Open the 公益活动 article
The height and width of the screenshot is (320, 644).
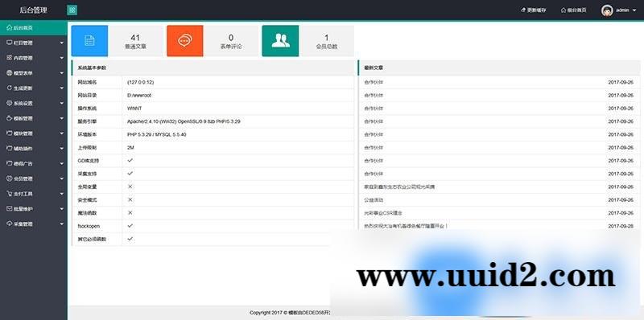point(374,199)
